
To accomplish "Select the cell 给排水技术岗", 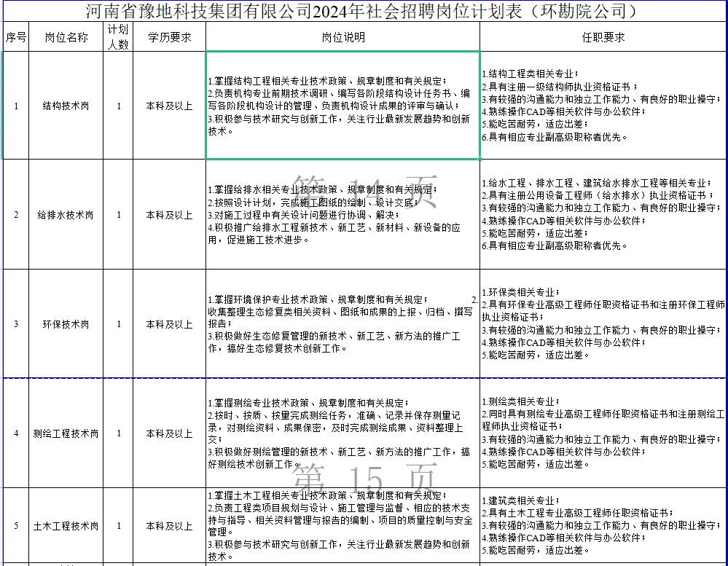I will 66,214.
